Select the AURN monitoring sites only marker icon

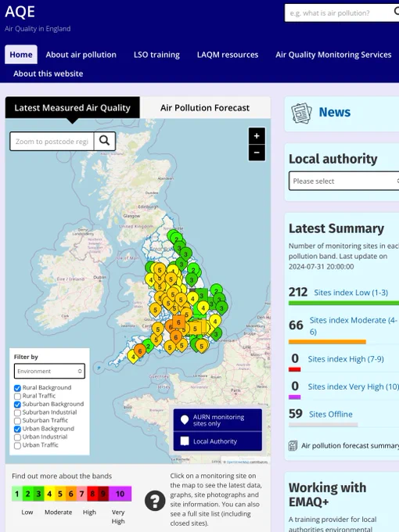(185, 420)
